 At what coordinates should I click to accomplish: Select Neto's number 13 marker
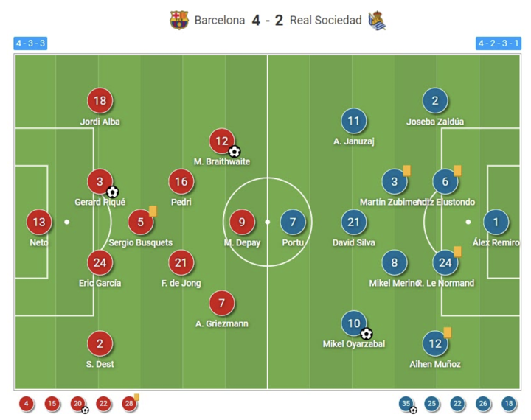click(39, 222)
